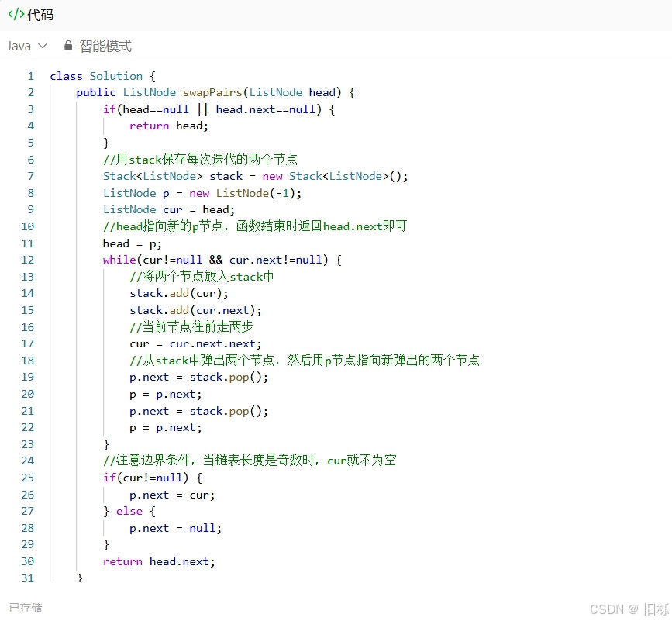Click 'stack.add(cur.next);' on line 15
The width and height of the screenshot is (672, 621).
click(x=195, y=310)
